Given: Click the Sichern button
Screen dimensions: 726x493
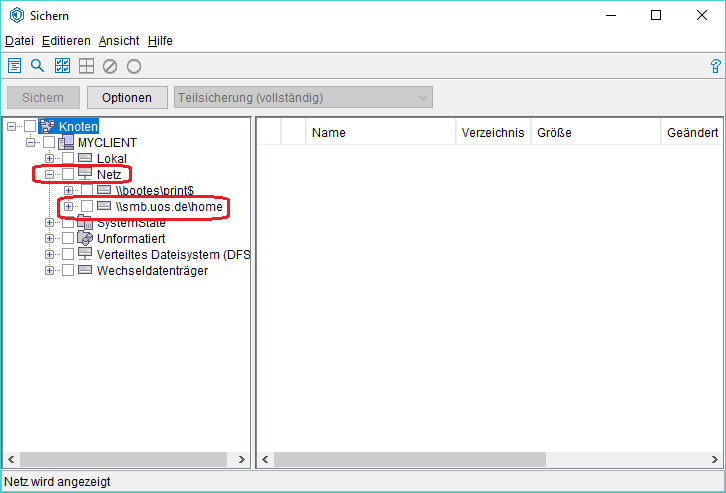Looking at the screenshot, I should 43,97.
